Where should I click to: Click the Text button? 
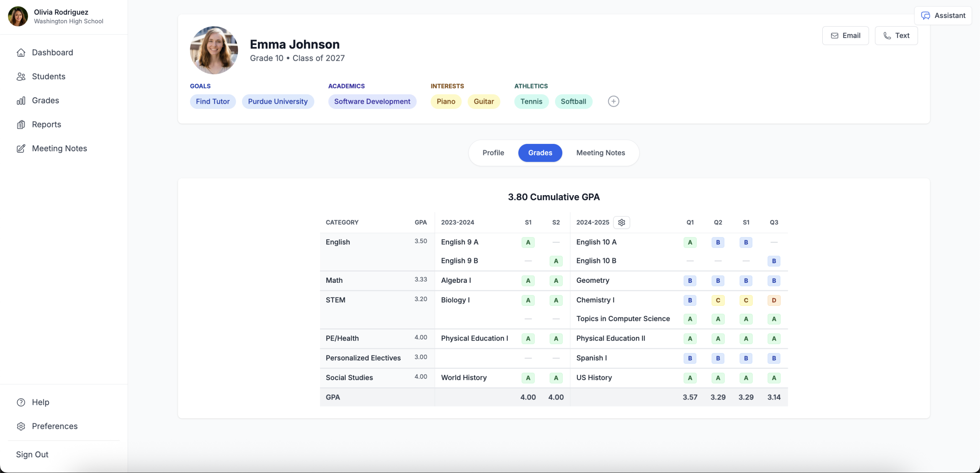896,36
